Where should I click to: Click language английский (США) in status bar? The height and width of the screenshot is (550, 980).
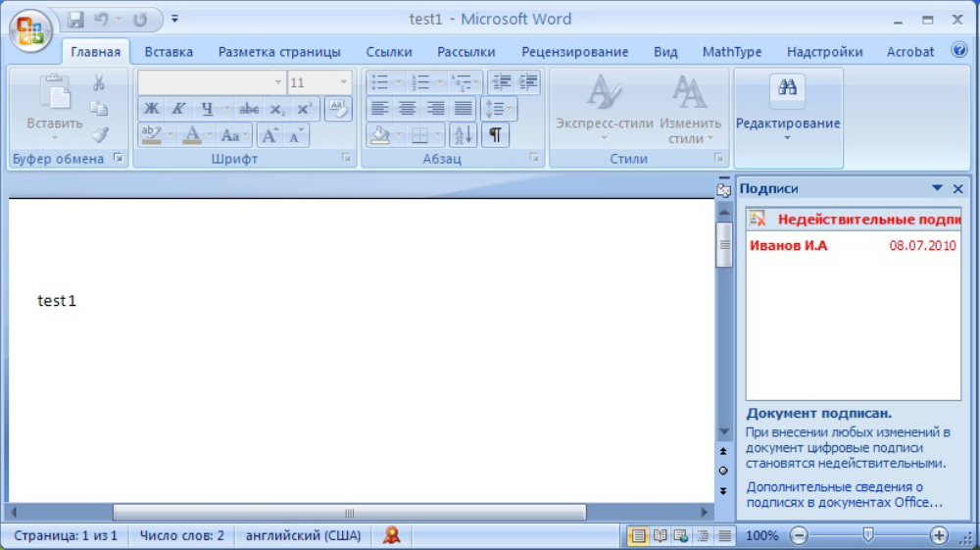tap(303, 535)
